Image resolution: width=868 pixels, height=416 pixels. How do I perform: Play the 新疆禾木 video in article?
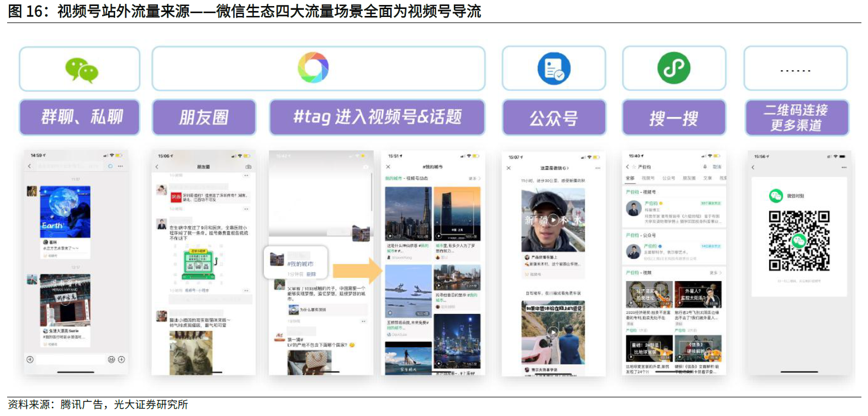click(554, 220)
